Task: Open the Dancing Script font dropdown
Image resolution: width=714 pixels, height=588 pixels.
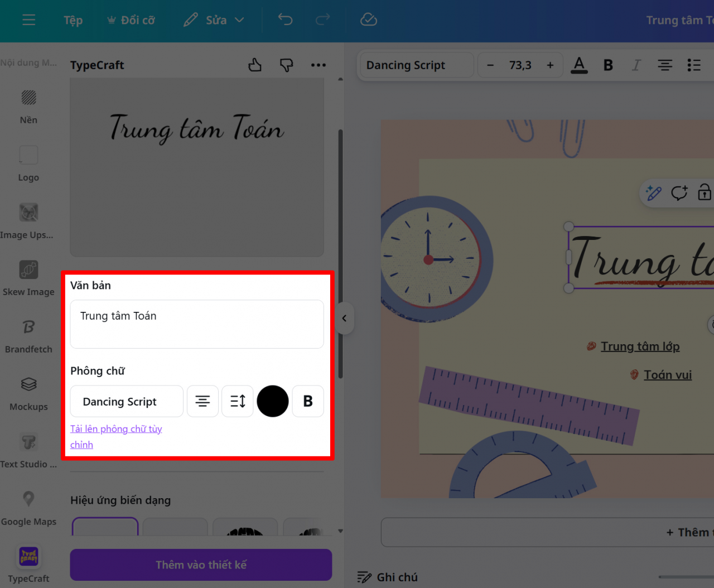Action: pyautogui.click(x=416, y=65)
